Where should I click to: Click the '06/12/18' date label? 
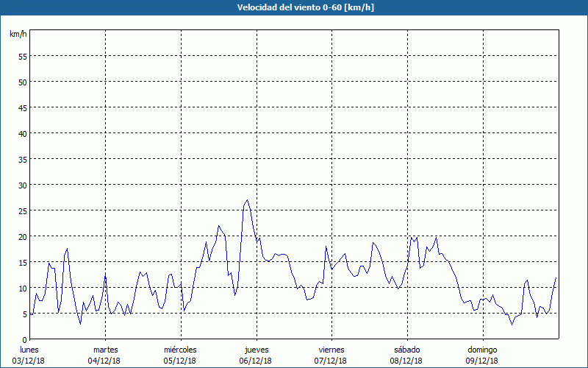pos(255,361)
